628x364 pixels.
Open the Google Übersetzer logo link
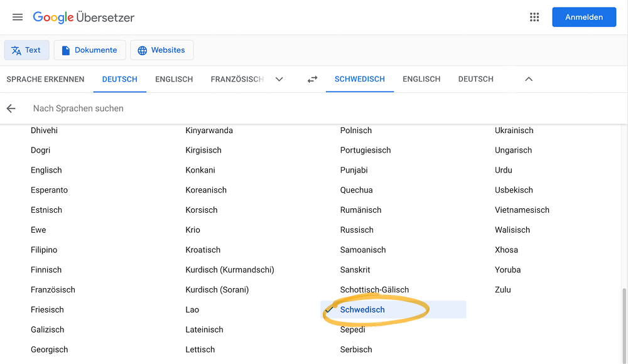[84, 17]
